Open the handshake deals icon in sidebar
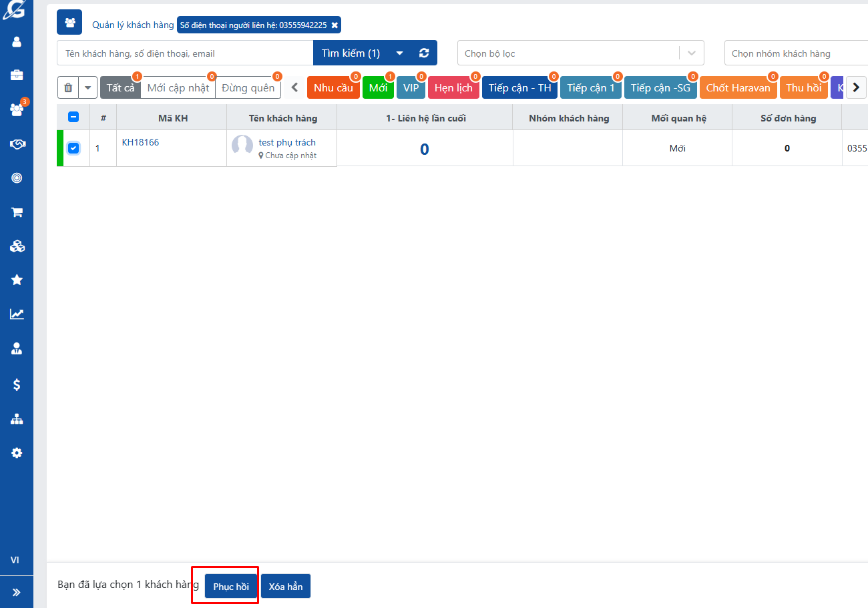Image resolution: width=868 pixels, height=608 pixels. [17, 144]
